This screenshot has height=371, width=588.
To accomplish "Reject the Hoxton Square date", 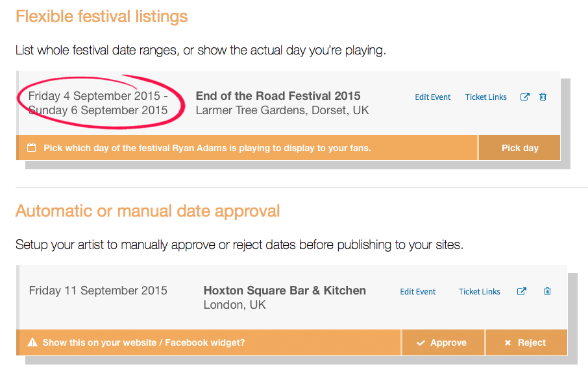I will point(526,342).
